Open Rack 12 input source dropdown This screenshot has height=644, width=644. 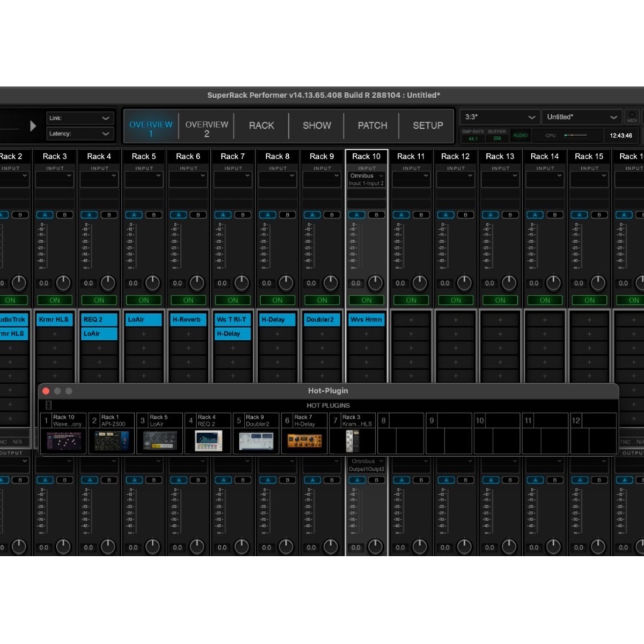tap(456, 179)
